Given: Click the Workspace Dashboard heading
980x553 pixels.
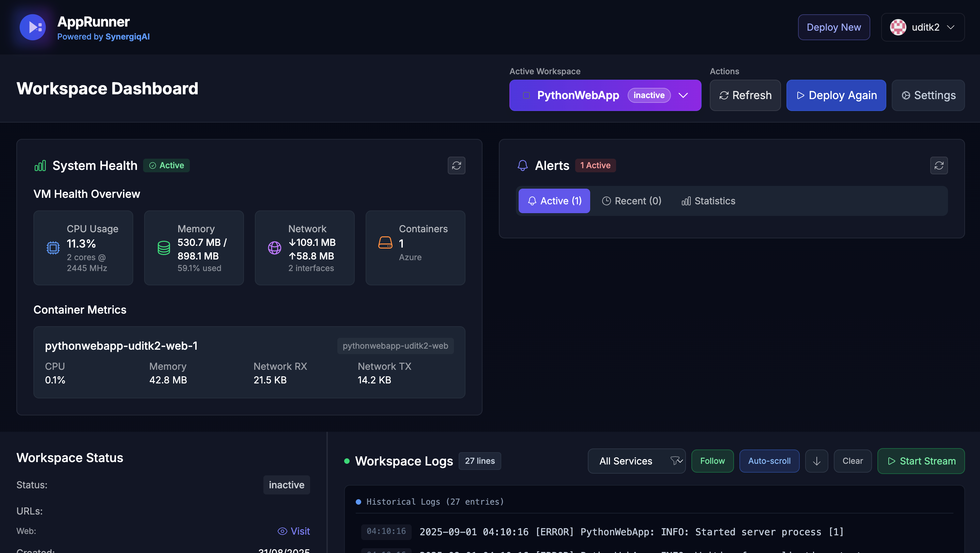Looking at the screenshot, I should 107,89.
